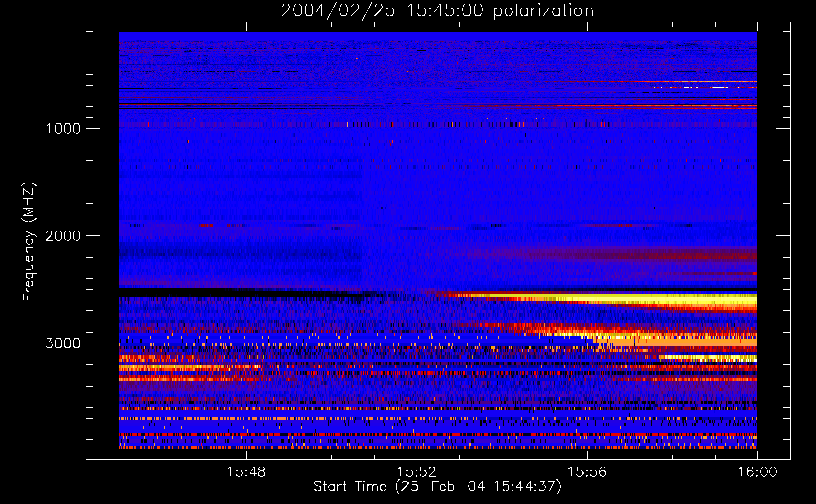Click the '15:52' time tick label

point(417,472)
